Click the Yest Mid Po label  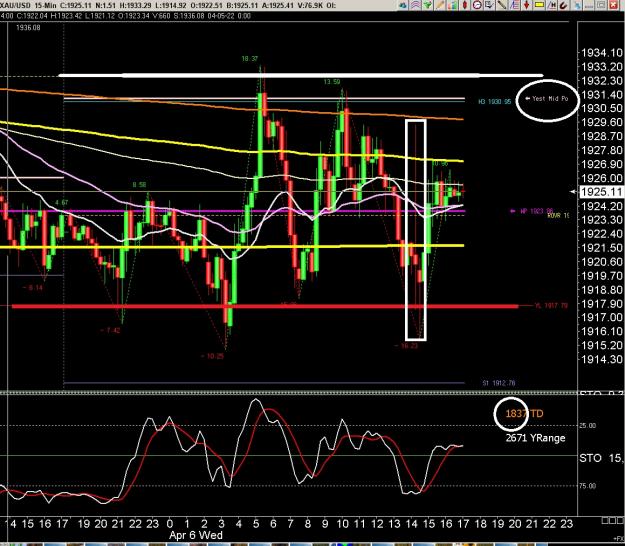pos(546,98)
